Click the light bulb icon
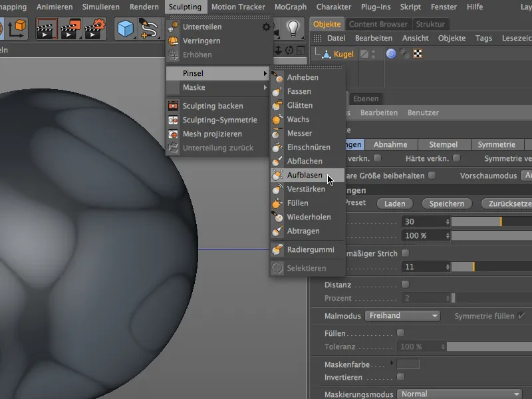This screenshot has height=399, width=532. pyautogui.click(x=293, y=28)
